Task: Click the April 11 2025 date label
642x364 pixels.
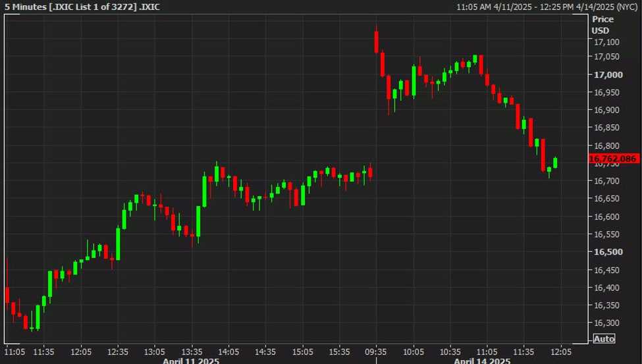Action: [190, 360]
